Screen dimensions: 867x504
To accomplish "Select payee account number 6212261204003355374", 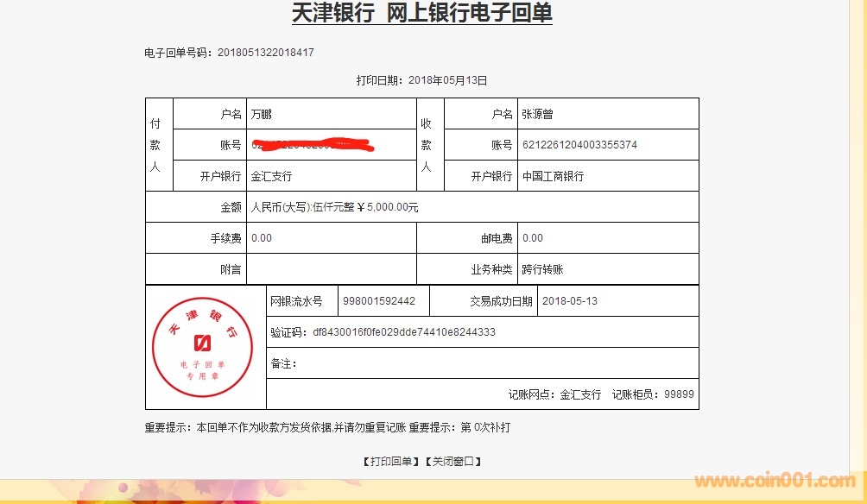I will tap(579, 145).
